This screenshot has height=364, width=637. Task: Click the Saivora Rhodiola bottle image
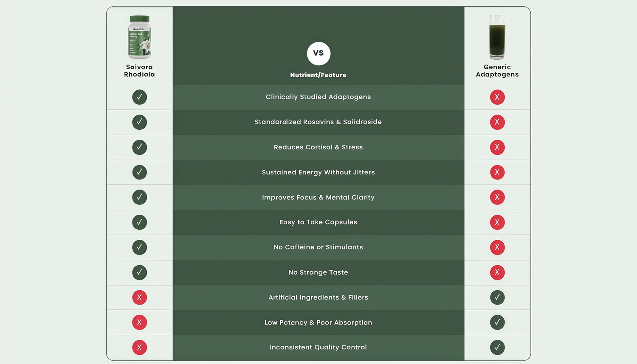click(139, 37)
